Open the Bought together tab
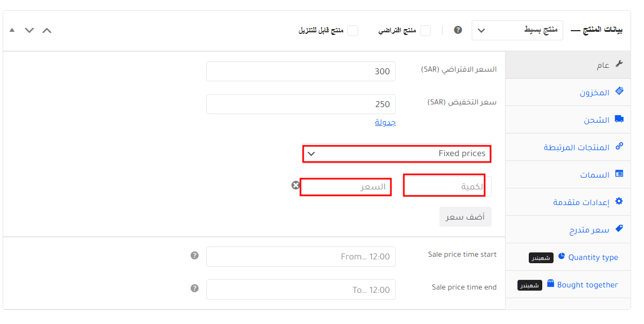 pyautogui.click(x=587, y=285)
